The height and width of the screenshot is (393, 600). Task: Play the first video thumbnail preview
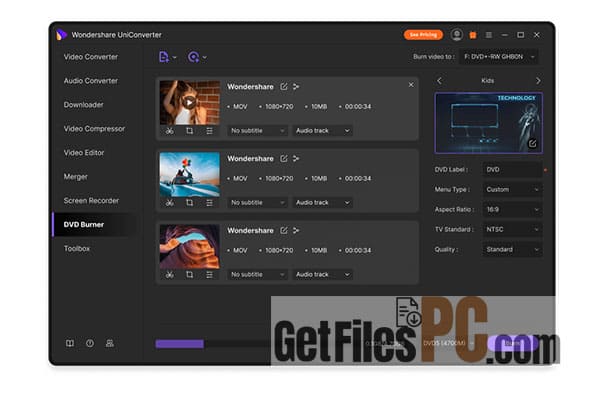pos(189,102)
